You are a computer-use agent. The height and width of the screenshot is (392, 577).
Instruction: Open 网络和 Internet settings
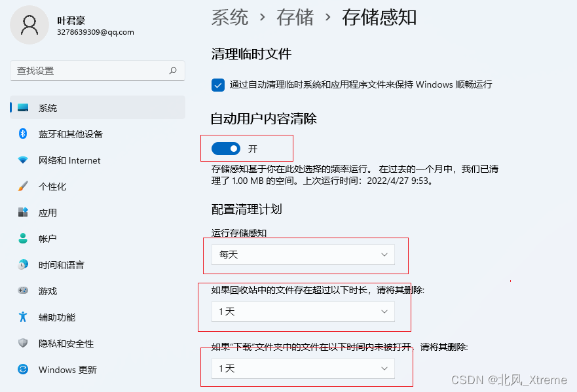pyautogui.click(x=98, y=160)
